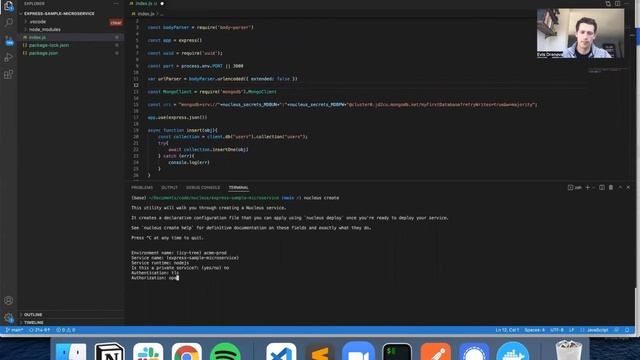Open the Extensions view
Viewport: 640px width, 360px height.
(x=8, y=74)
